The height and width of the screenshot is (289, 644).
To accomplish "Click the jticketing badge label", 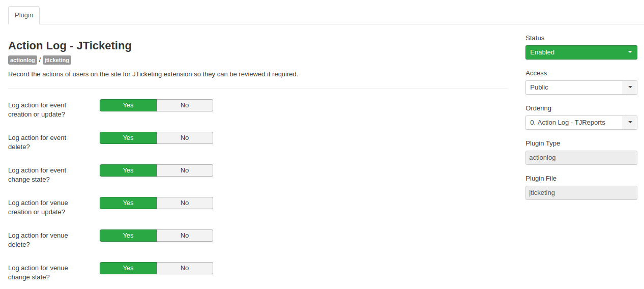I will (57, 60).
